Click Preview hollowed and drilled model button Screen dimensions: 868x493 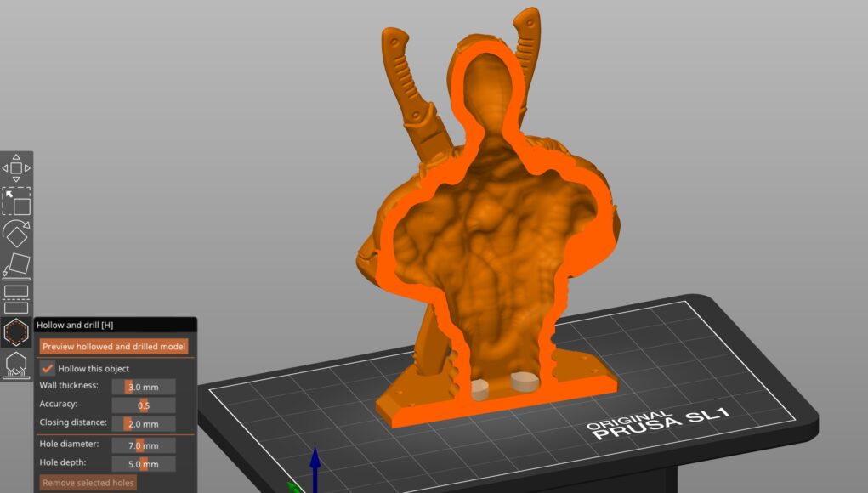click(x=114, y=346)
